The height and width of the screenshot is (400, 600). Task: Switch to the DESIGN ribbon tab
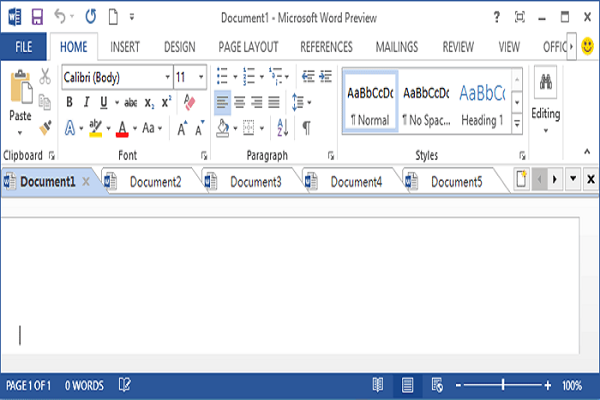point(179,47)
